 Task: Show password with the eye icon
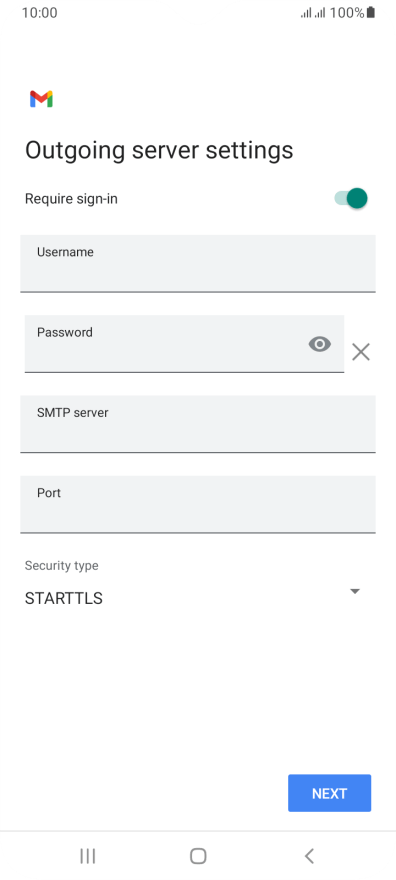point(320,343)
